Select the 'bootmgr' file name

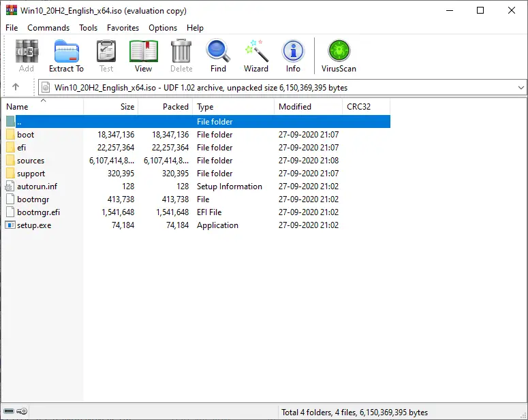33,199
